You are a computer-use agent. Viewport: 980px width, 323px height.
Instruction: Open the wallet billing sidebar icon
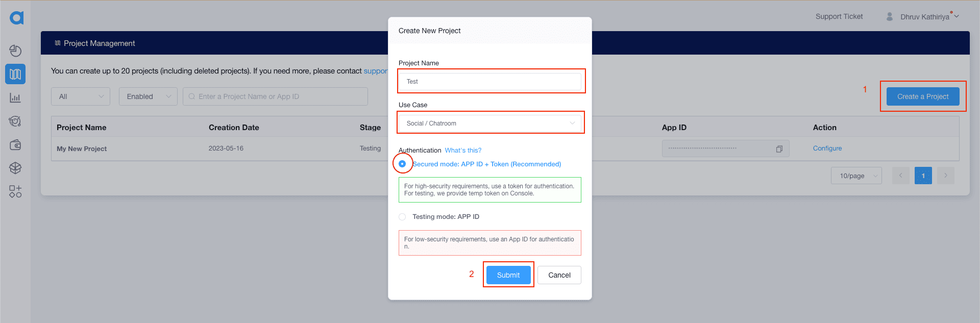click(15, 145)
